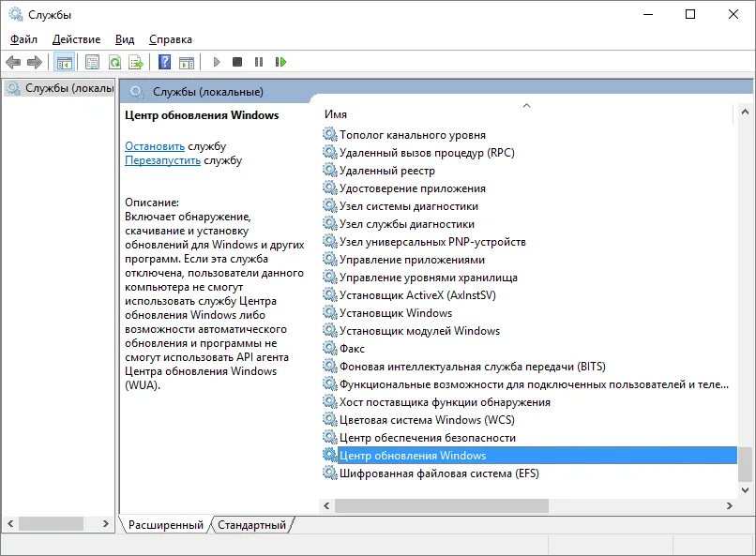Select Узел системы диагностики service

[409, 206]
